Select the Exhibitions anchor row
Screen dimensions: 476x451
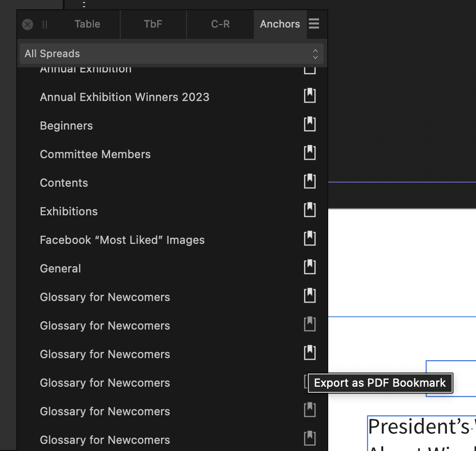coord(172,212)
